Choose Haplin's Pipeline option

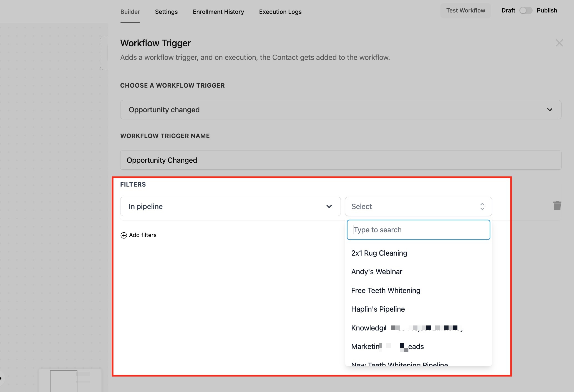(378, 309)
